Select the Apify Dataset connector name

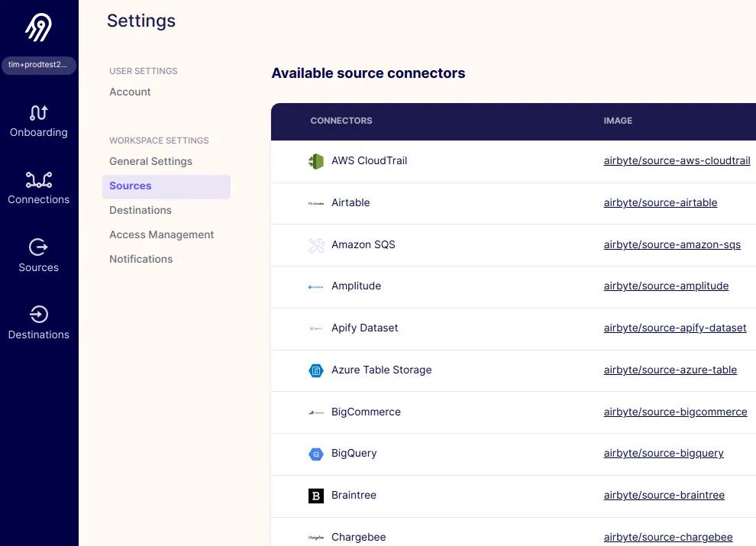364,328
